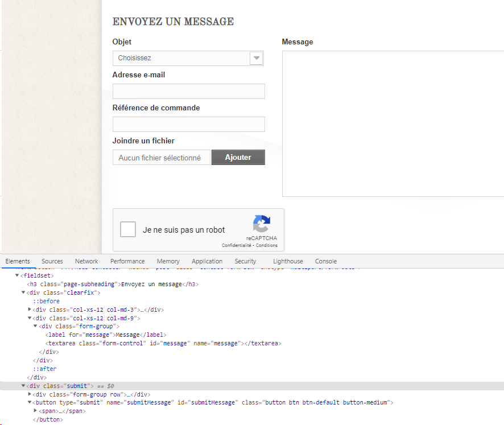Open the Objet 'Choisissez' dropdown
This screenshot has height=425, width=504.
(188, 58)
